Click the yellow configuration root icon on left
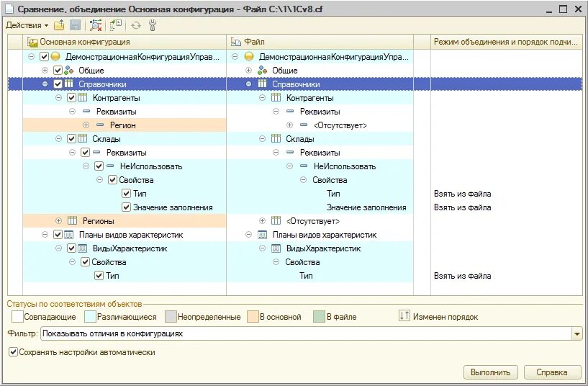Viewport: 588px width, 386px height. coord(55,57)
